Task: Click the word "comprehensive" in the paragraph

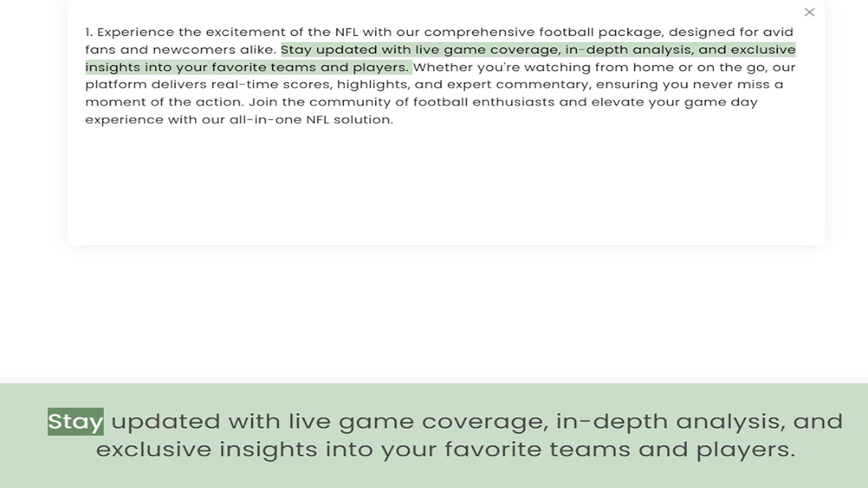Action: [x=479, y=33]
